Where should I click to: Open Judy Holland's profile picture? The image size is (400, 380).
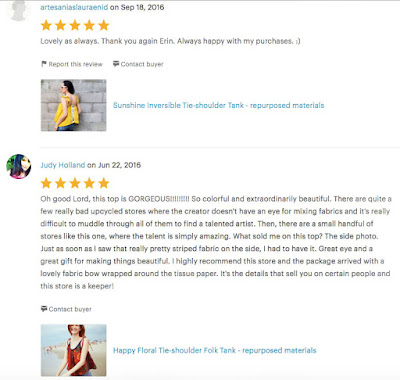click(x=19, y=166)
